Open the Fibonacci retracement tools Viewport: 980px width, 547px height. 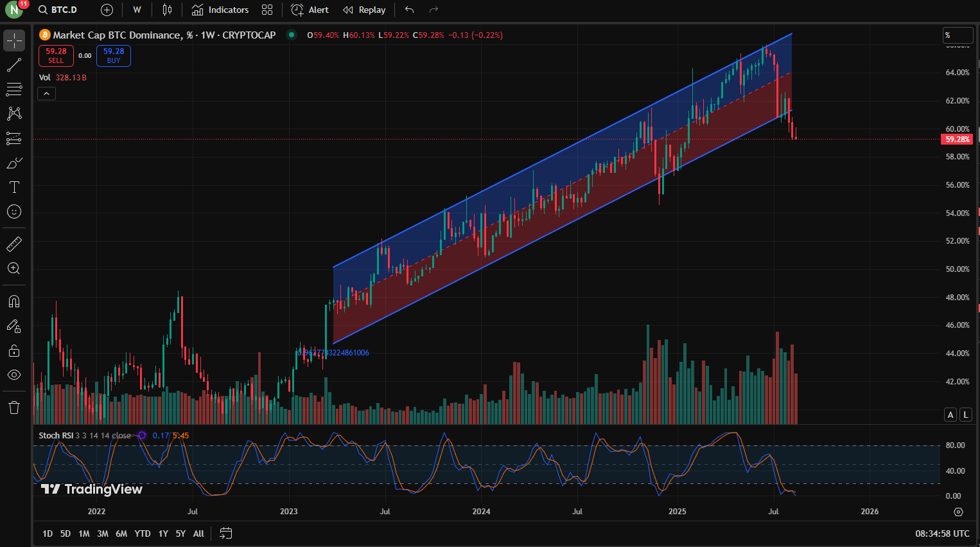click(14, 89)
